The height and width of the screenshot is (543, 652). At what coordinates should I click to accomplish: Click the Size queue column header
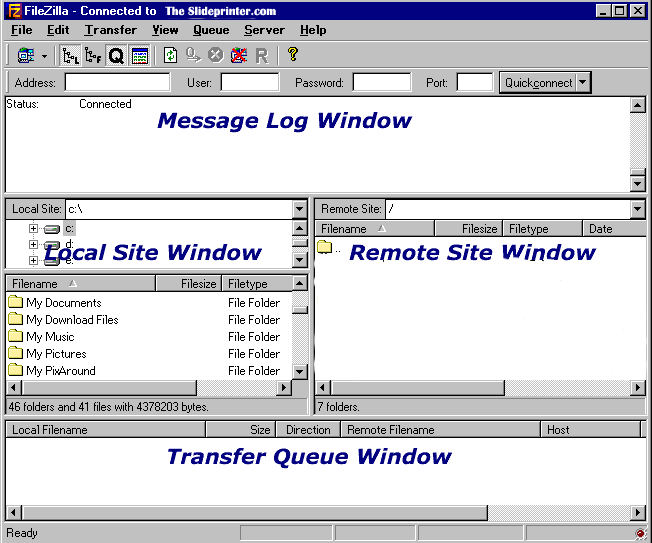point(241,429)
